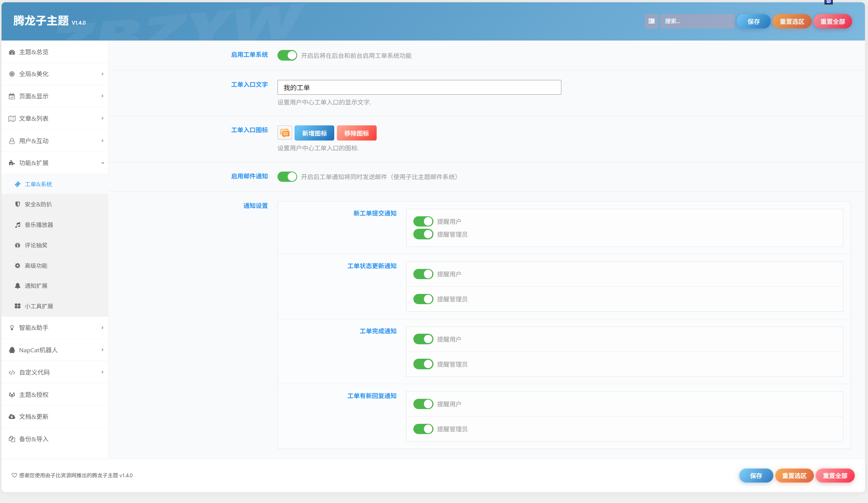Image resolution: width=868 pixels, height=503 pixels.
Task: Click the target icon beside 全局&美化
Action: click(x=12, y=74)
